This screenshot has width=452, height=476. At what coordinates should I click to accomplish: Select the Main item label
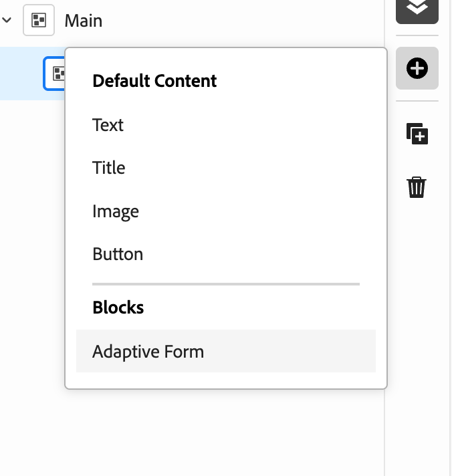pyautogui.click(x=84, y=21)
